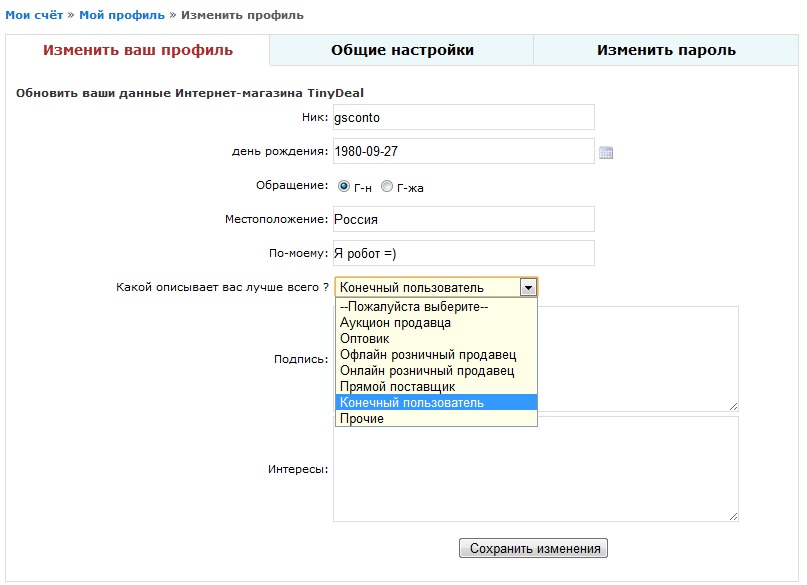Go to the Изменить ваш профиль tab
Image resolution: width=807 pixels, height=585 pixels.
(138, 50)
